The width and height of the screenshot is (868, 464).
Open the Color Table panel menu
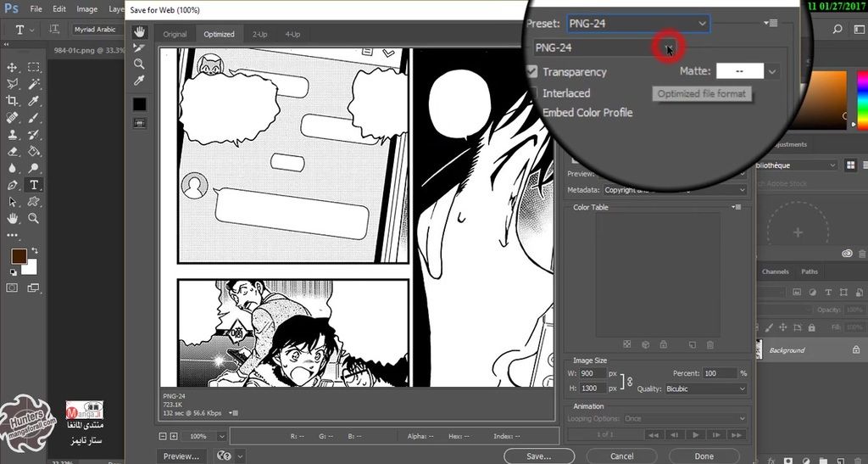737,207
